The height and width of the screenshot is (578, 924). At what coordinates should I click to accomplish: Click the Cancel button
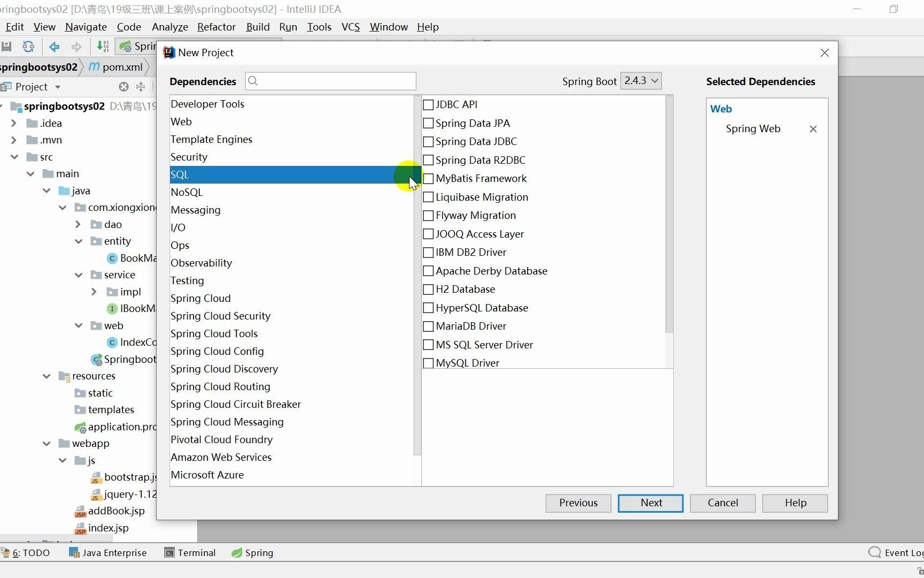(722, 503)
